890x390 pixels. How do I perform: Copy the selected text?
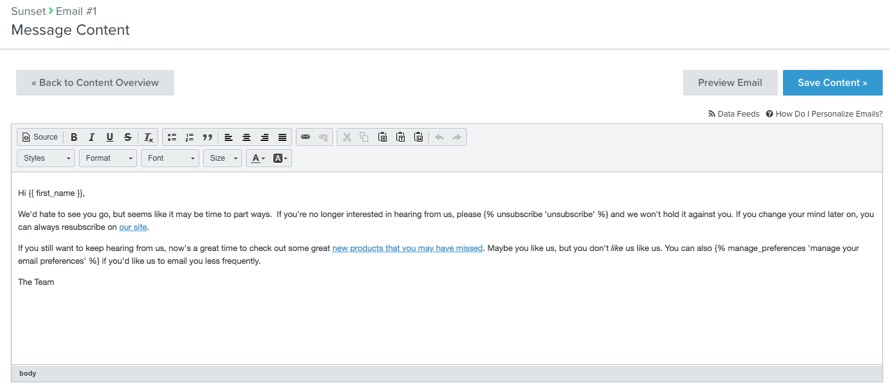pyautogui.click(x=364, y=137)
